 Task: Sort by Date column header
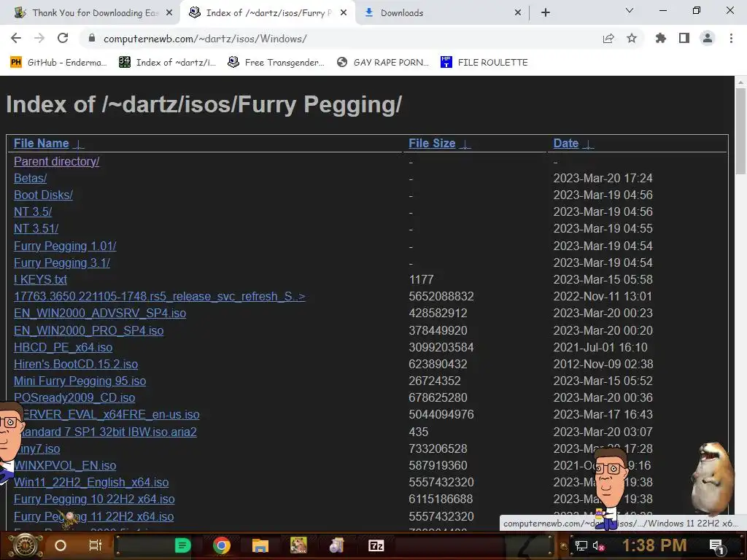565,144
